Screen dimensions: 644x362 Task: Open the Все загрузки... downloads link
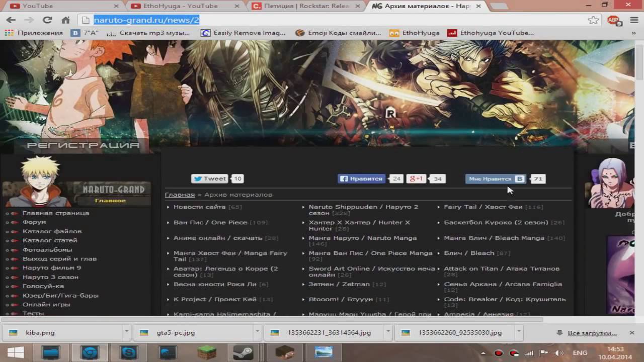click(592, 333)
